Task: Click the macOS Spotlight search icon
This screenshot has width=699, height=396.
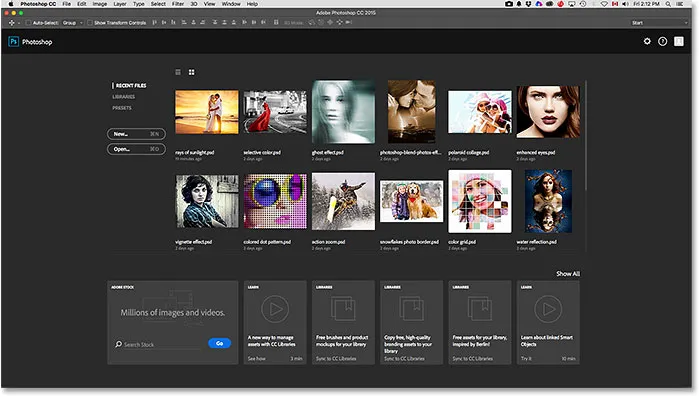Action: (x=668, y=4)
